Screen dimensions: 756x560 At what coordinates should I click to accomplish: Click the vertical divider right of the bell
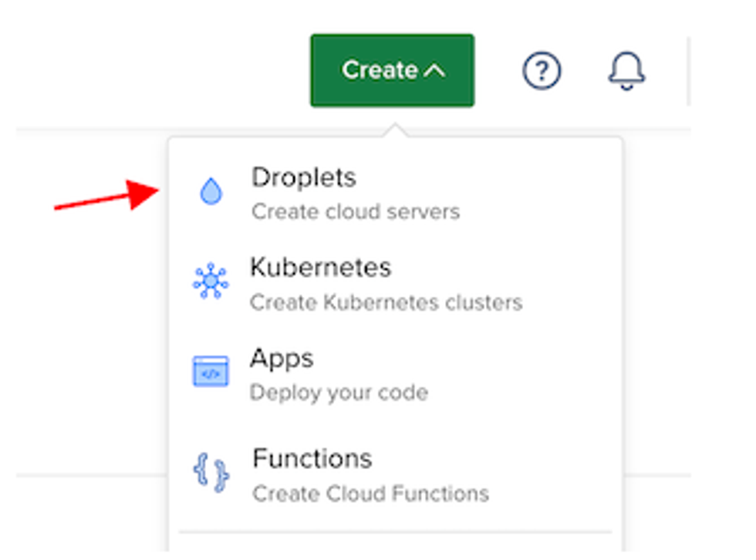click(x=688, y=71)
